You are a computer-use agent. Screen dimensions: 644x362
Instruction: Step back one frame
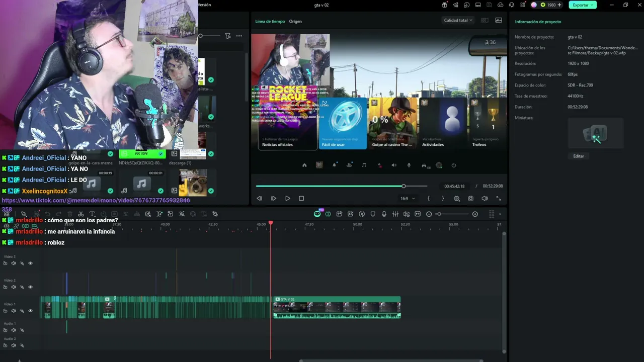click(259, 199)
